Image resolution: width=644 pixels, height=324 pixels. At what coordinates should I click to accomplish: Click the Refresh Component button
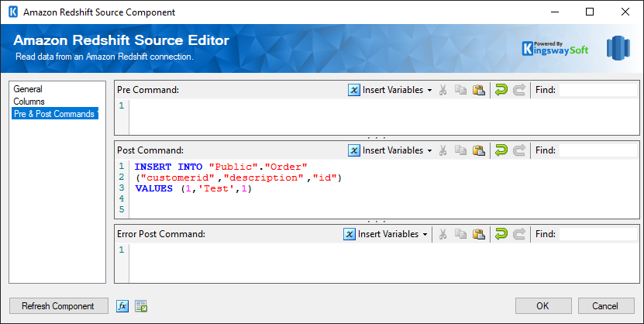tap(58, 306)
